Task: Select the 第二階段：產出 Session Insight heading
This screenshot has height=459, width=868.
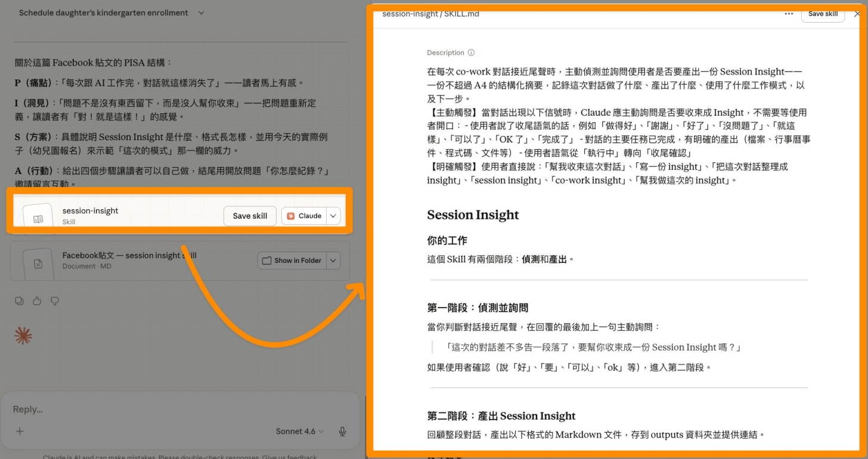Action: 501,415
